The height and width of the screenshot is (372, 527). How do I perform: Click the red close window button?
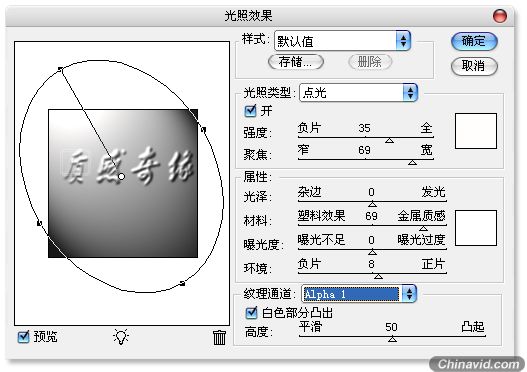coord(499,16)
